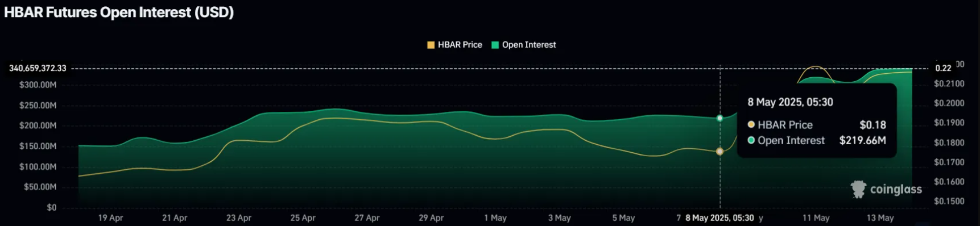The height and width of the screenshot is (226, 980).
Task: Select the 1 May date label
Action: [495, 218]
